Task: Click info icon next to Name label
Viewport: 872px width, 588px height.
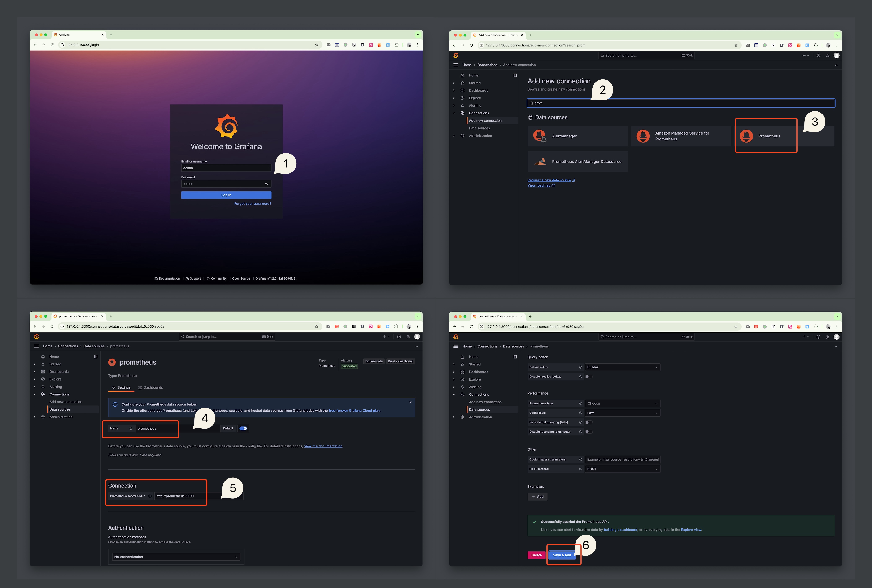Action: (x=131, y=428)
